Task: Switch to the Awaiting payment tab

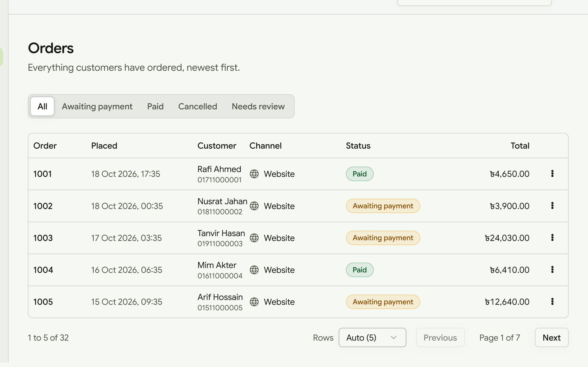Action: coord(97,106)
